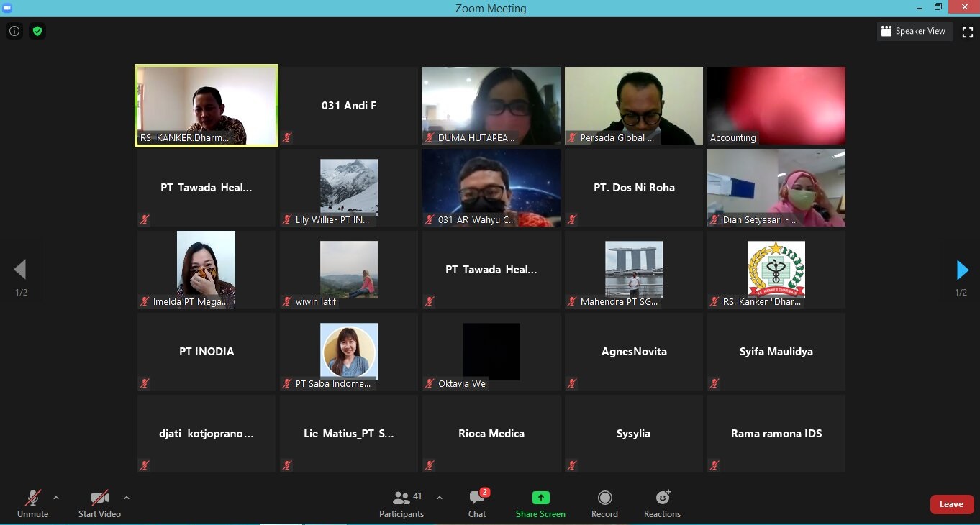The image size is (980, 525).
Task: Switch layout using Speaker View
Action: point(914,32)
